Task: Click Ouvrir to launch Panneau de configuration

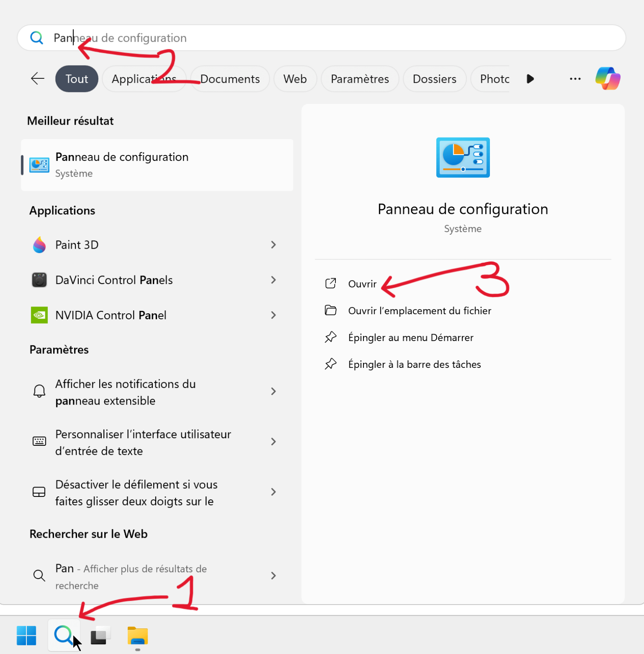Action: tap(362, 284)
